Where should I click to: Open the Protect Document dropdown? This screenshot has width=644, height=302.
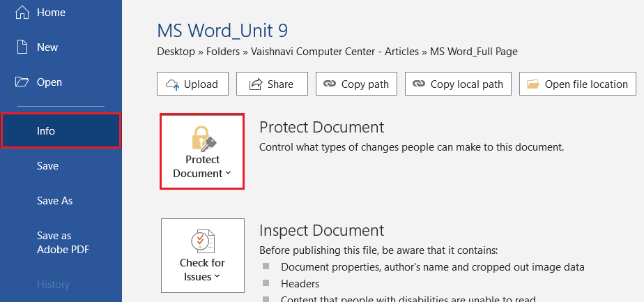click(202, 151)
